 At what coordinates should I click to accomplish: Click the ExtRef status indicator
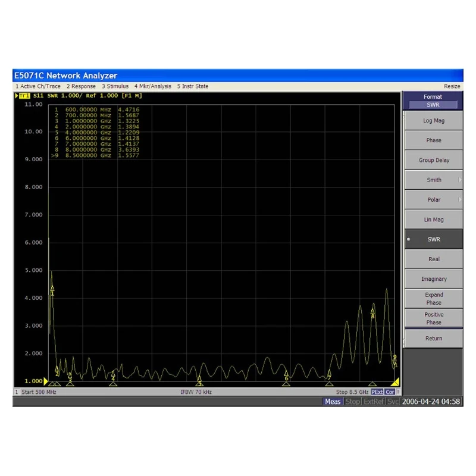tap(374, 402)
